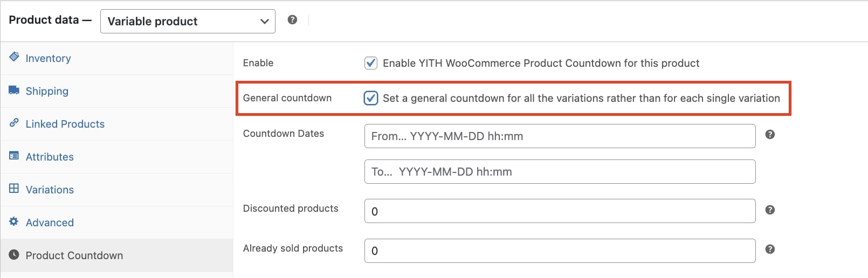Uncheck Enable YITH Product Countdown checkbox
The image size is (868, 278).
coord(371,63)
